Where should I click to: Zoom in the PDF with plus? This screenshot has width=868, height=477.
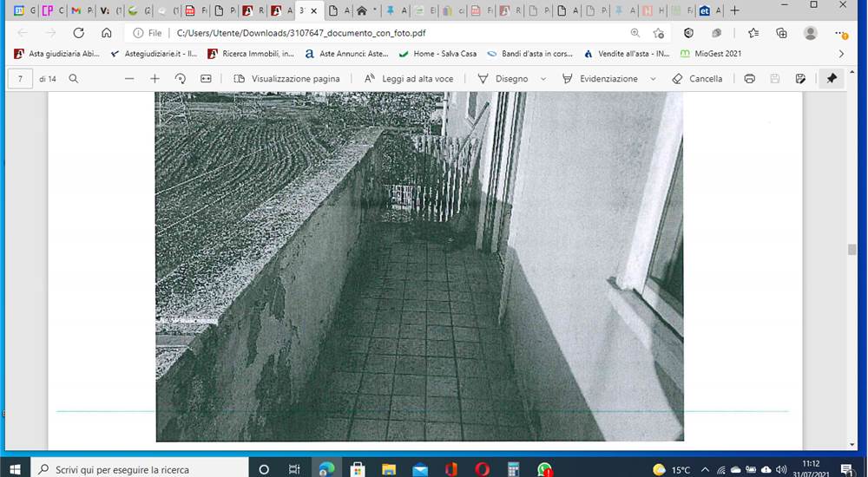pos(155,79)
